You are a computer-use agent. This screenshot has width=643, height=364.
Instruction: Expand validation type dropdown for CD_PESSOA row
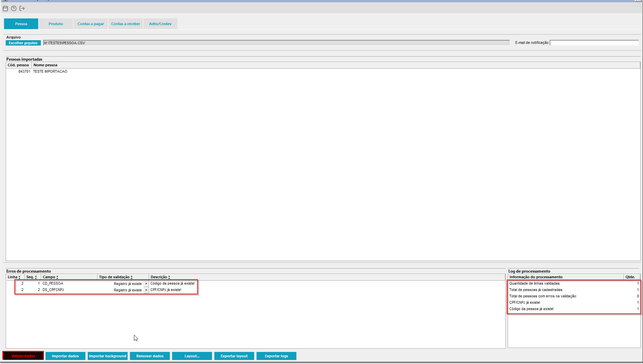pos(146,284)
